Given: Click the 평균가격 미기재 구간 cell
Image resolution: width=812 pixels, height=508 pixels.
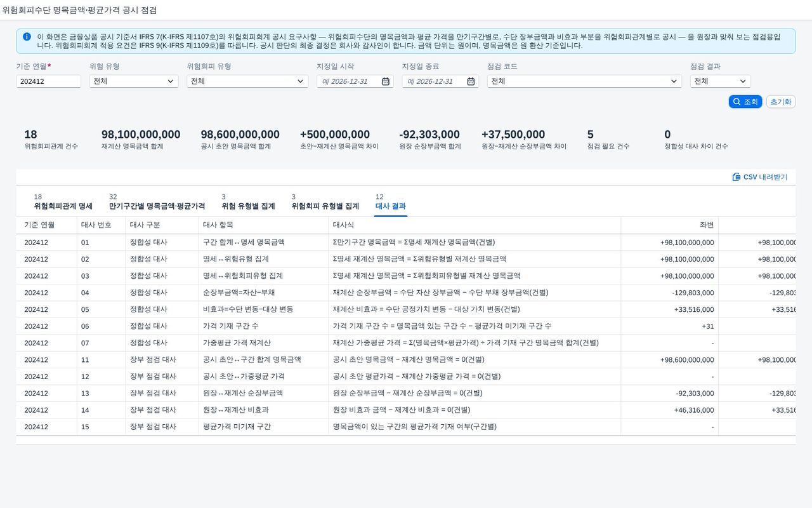Looking at the screenshot, I should [264, 427].
